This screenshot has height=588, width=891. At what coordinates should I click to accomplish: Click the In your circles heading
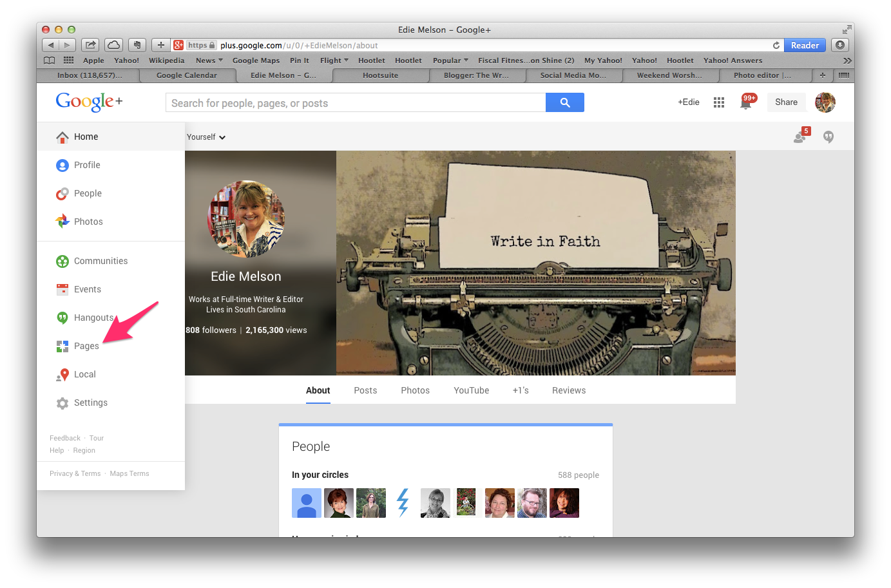click(320, 475)
